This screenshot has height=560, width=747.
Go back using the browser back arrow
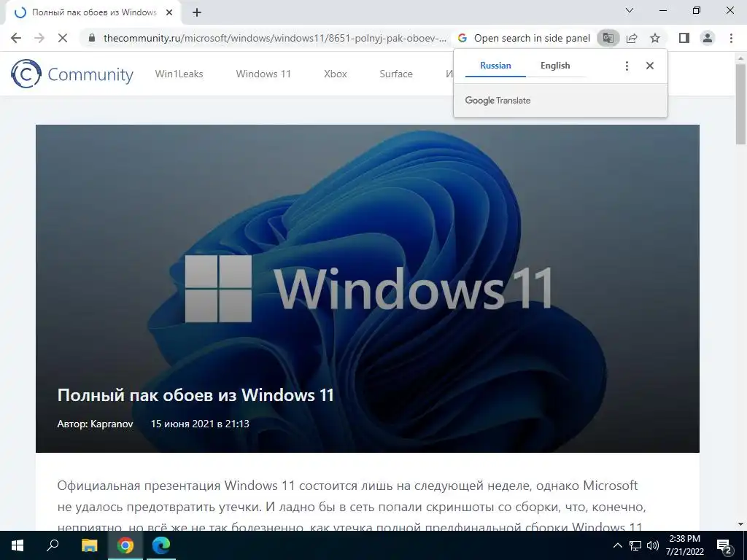tap(16, 38)
